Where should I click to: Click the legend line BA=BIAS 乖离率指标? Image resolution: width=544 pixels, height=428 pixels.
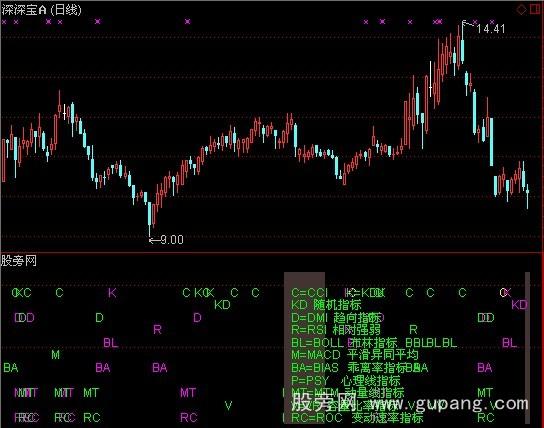(349, 367)
